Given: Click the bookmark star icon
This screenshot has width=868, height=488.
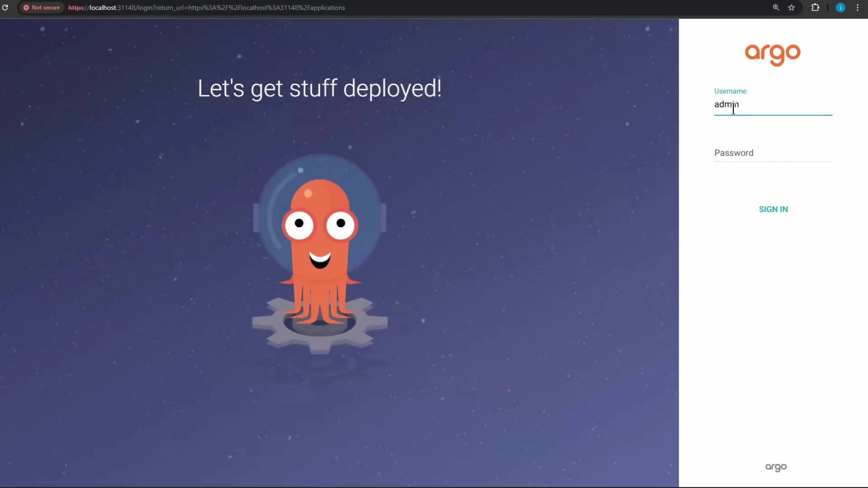Looking at the screenshot, I should pyautogui.click(x=792, y=8).
